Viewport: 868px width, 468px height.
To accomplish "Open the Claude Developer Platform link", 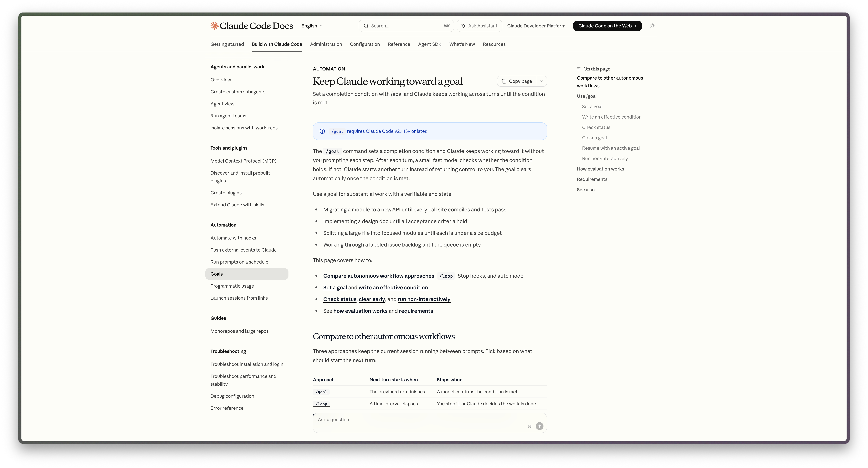I will click(x=536, y=26).
